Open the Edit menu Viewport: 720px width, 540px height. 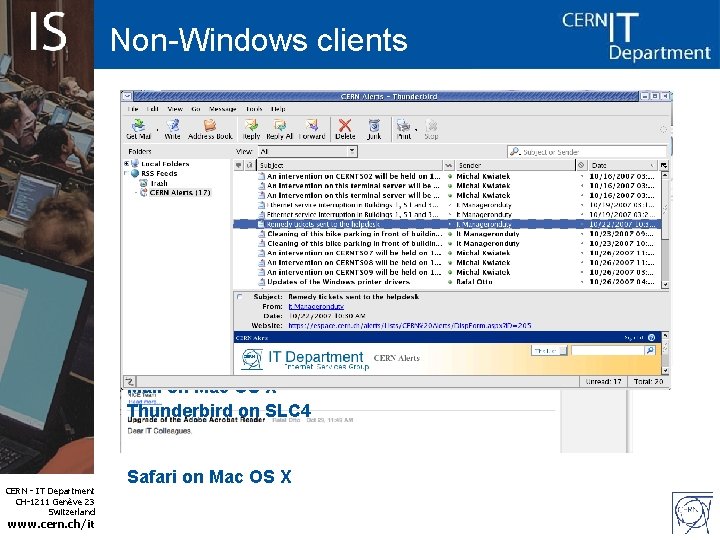153,109
